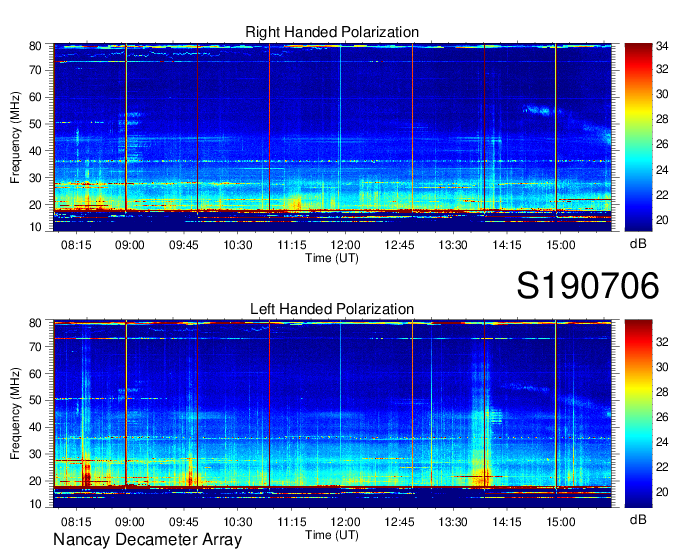Click the 13:30 tick on Right Handed plot

(x=453, y=245)
